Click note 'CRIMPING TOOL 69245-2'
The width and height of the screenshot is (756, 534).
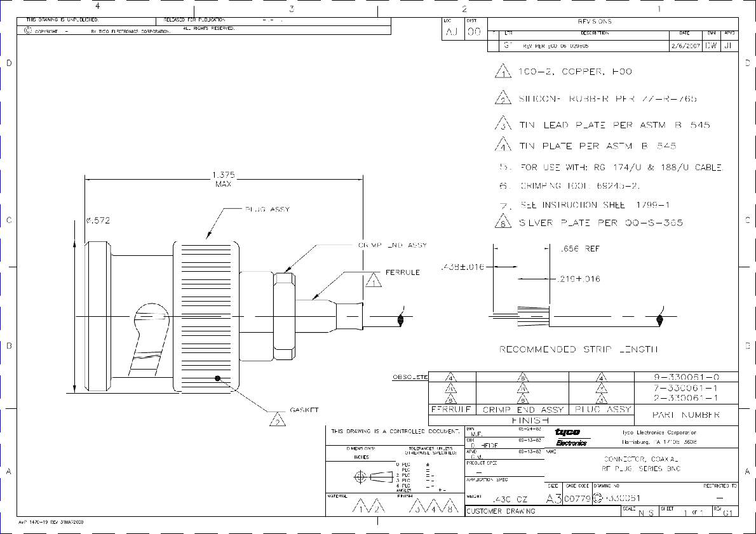tap(580, 185)
